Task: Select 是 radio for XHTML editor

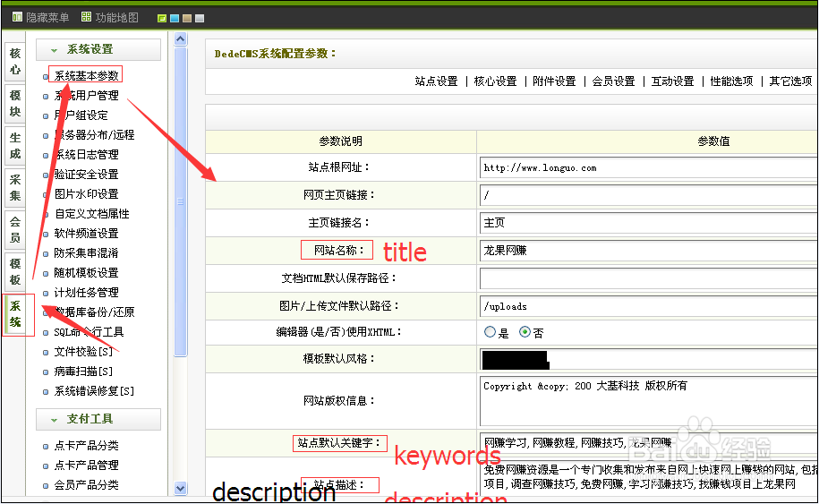Action: [x=490, y=331]
